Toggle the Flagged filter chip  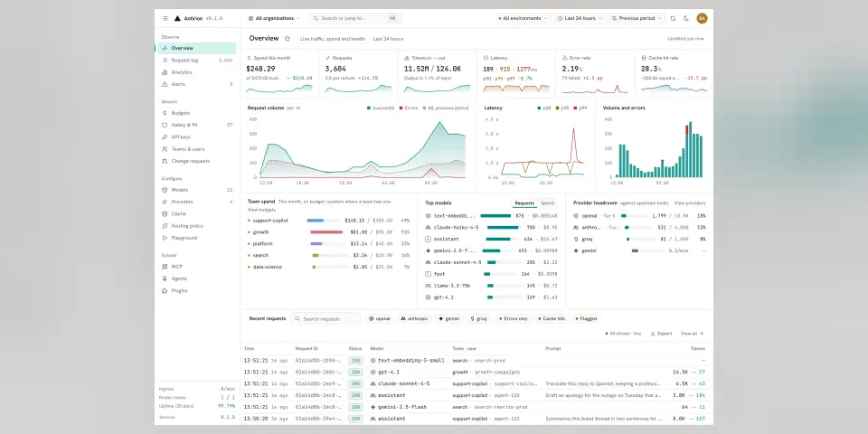click(x=586, y=319)
